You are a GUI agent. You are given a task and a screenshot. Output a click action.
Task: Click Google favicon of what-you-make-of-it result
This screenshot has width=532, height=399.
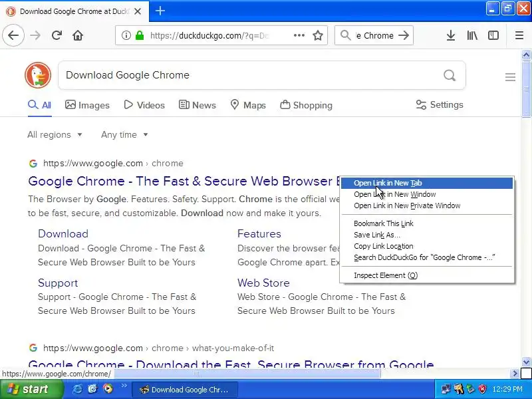tap(33, 348)
